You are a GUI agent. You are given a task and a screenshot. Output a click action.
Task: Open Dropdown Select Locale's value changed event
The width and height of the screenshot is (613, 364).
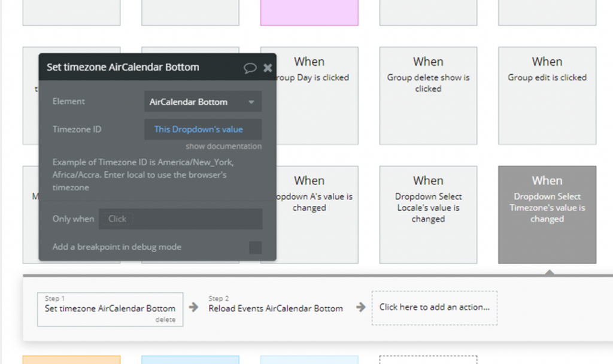click(428, 214)
